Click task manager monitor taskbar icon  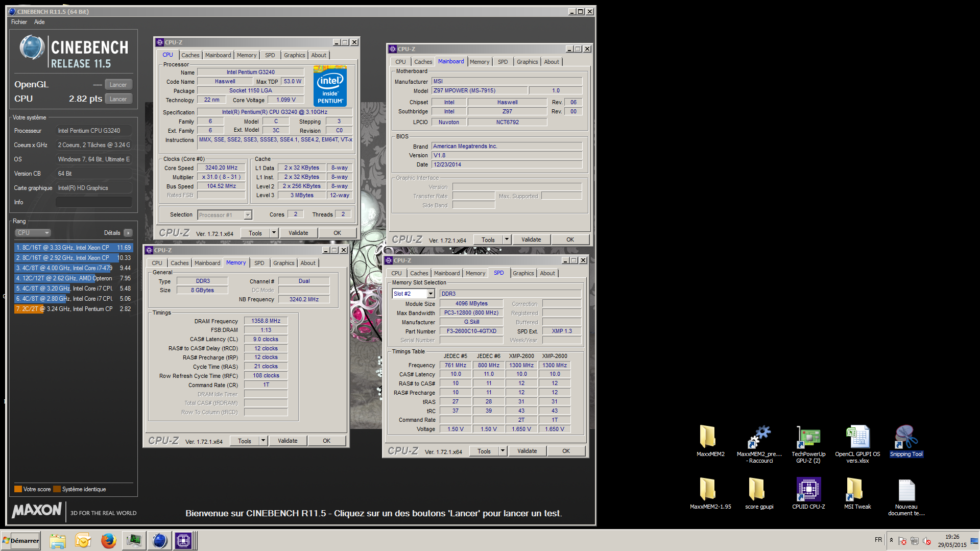click(134, 541)
